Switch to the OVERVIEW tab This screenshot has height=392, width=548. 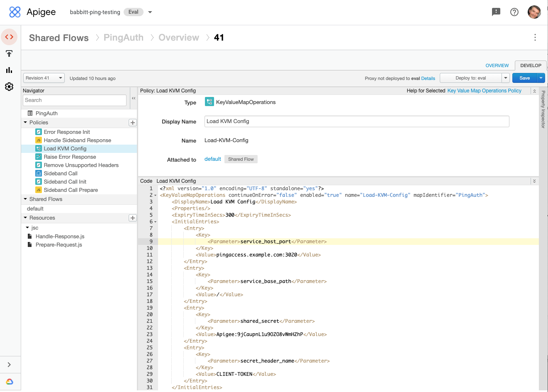pyautogui.click(x=497, y=65)
